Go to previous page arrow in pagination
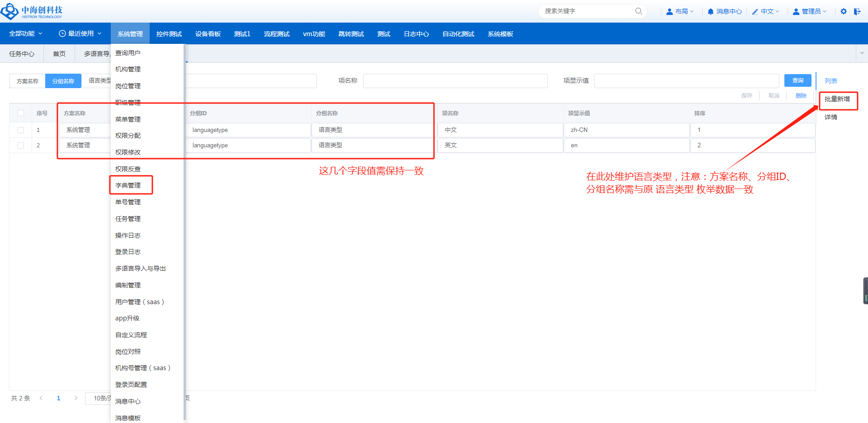Screen dimensions: 868x423 tap(41, 398)
